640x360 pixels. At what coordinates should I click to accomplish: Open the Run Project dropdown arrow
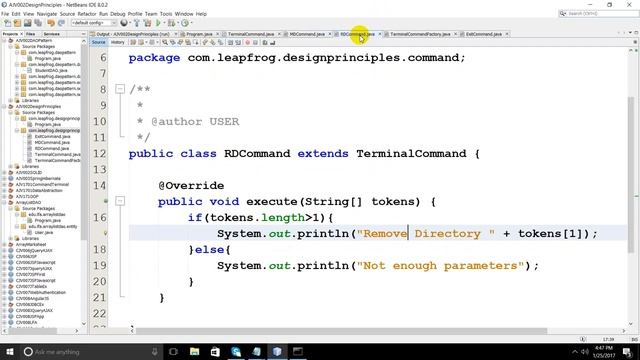tap(164, 23)
